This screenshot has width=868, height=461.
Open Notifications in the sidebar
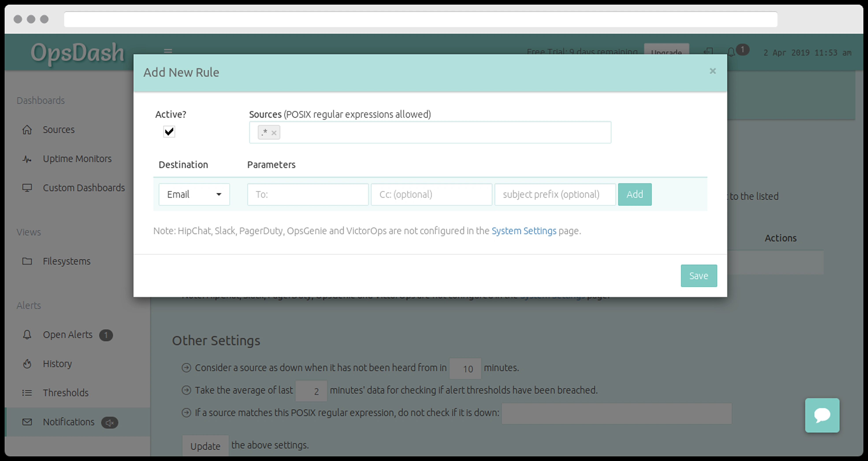(68, 422)
